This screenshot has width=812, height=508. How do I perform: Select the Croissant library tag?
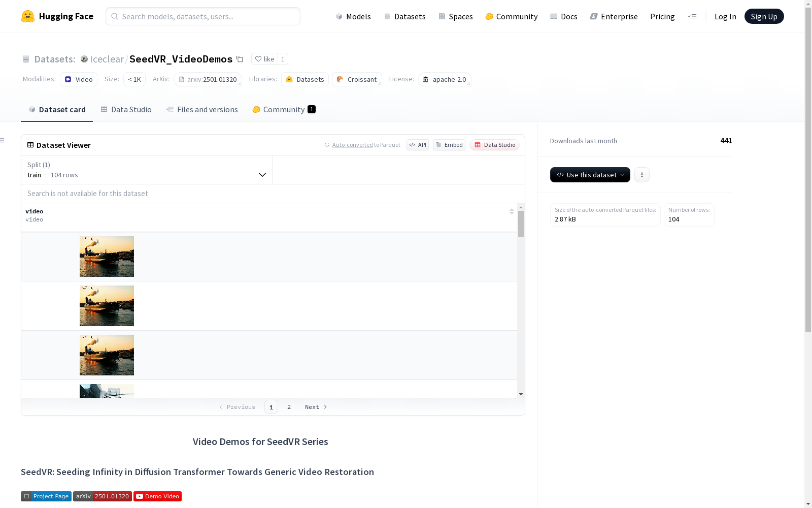coord(357,79)
